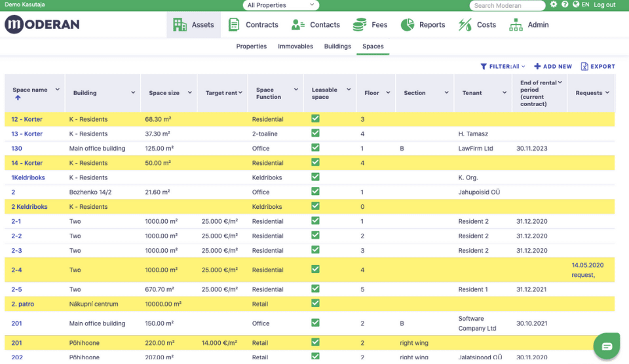Open Space name column menu chevron
The image size is (629, 364).
tap(58, 90)
